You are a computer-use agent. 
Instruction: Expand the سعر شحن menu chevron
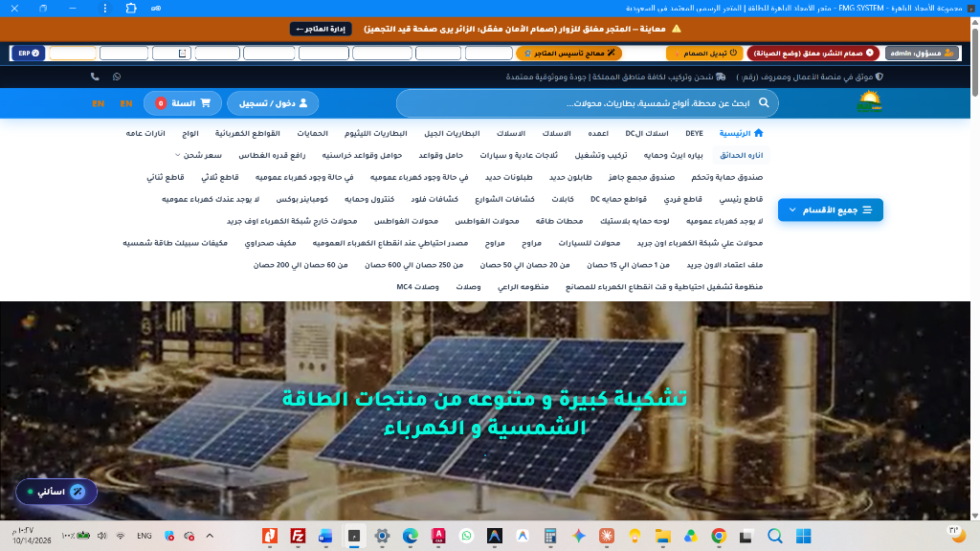tap(177, 155)
